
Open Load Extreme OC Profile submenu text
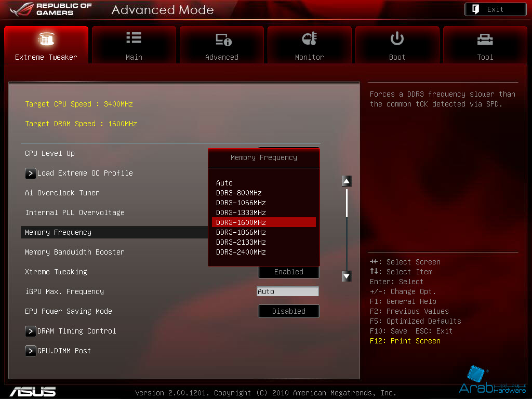coord(85,173)
